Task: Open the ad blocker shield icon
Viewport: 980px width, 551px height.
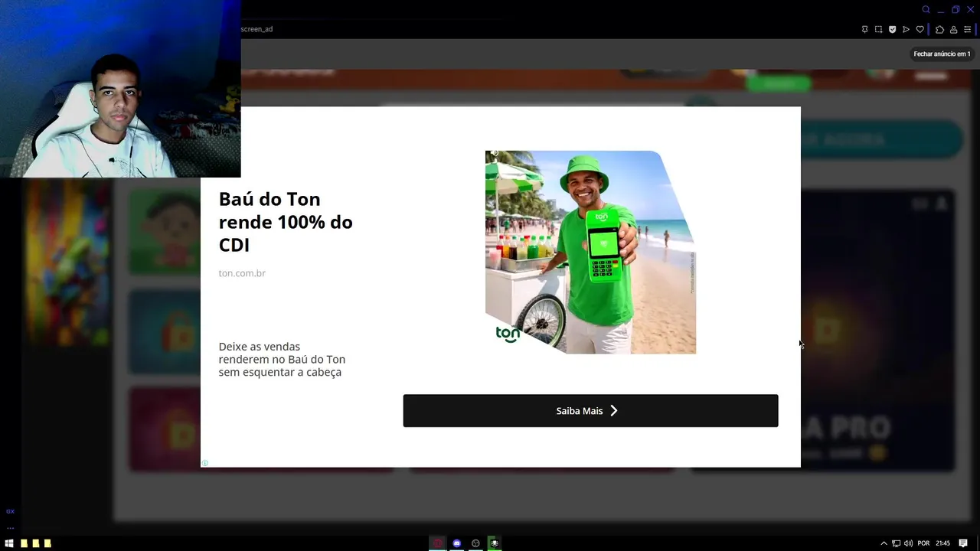Action: click(892, 30)
